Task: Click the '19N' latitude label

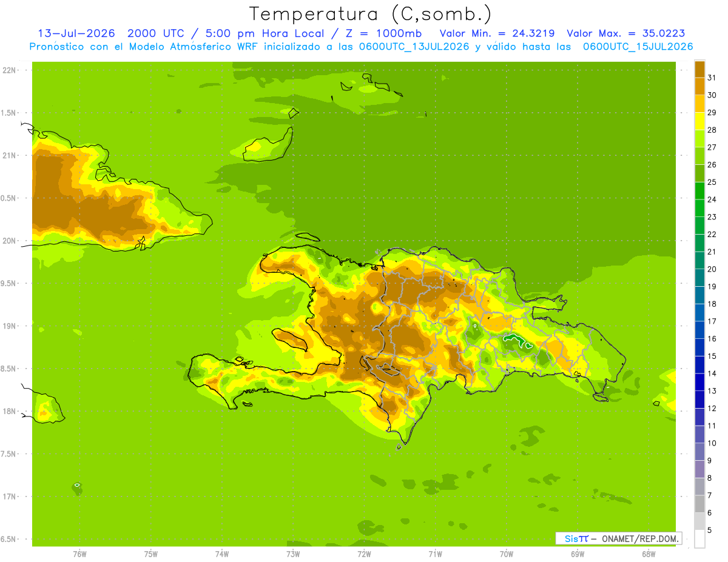Action: [x=10, y=326]
